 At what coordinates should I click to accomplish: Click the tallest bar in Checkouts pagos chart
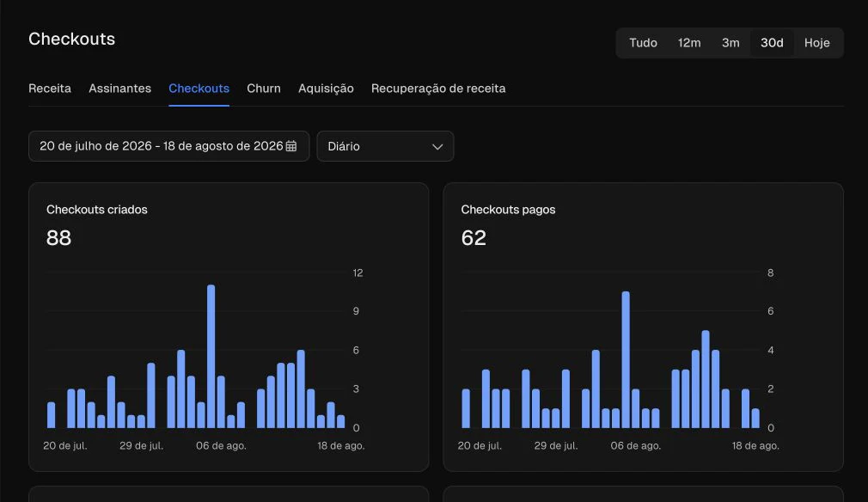tap(626, 359)
